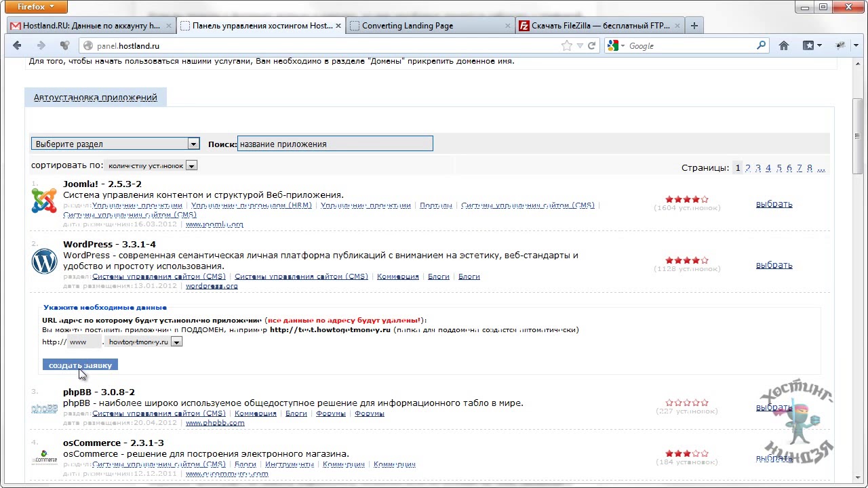Switch to the Converting Landing Page tab

point(431,26)
